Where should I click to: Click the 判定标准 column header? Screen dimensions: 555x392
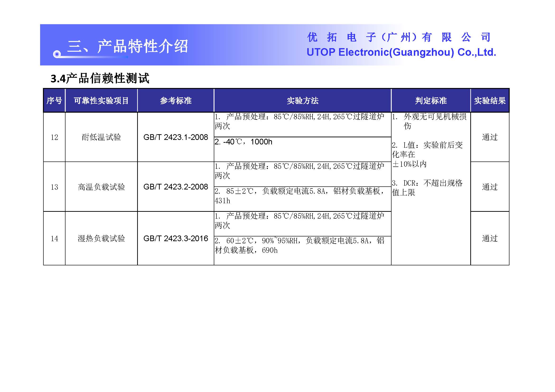431,101
